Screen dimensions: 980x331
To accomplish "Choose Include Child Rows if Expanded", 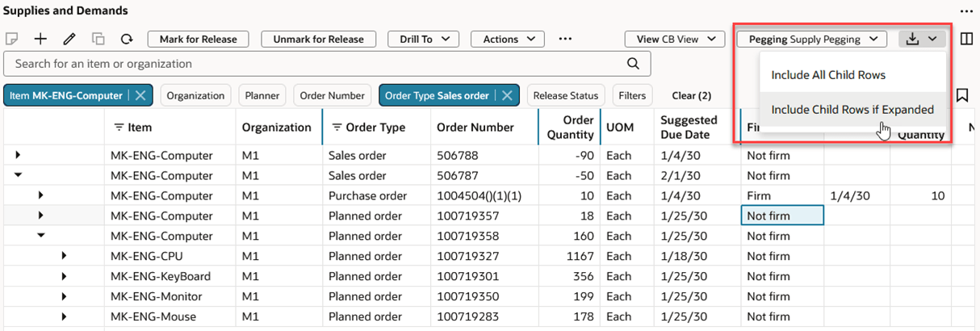I will (x=852, y=110).
